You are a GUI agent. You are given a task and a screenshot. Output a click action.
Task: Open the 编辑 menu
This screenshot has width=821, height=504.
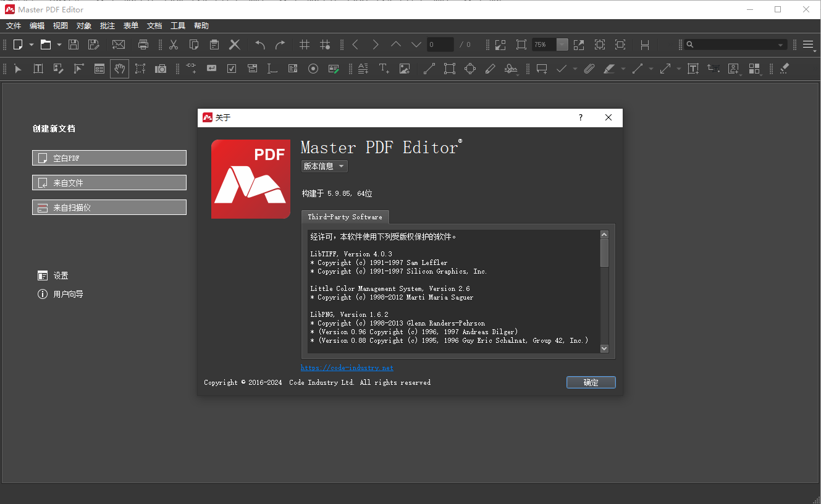click(x=37, y=25)
